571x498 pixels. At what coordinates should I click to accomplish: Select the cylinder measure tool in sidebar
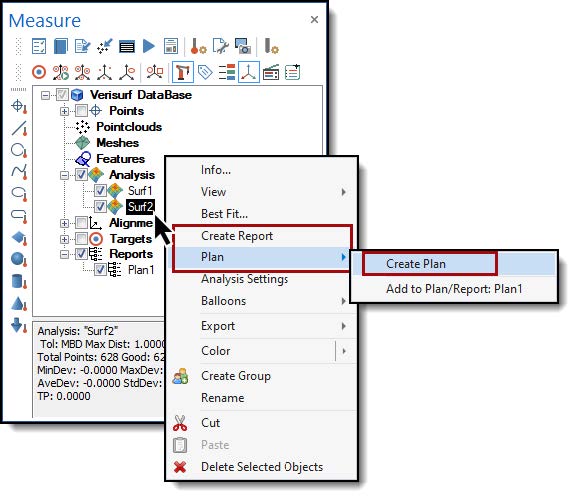19,281
